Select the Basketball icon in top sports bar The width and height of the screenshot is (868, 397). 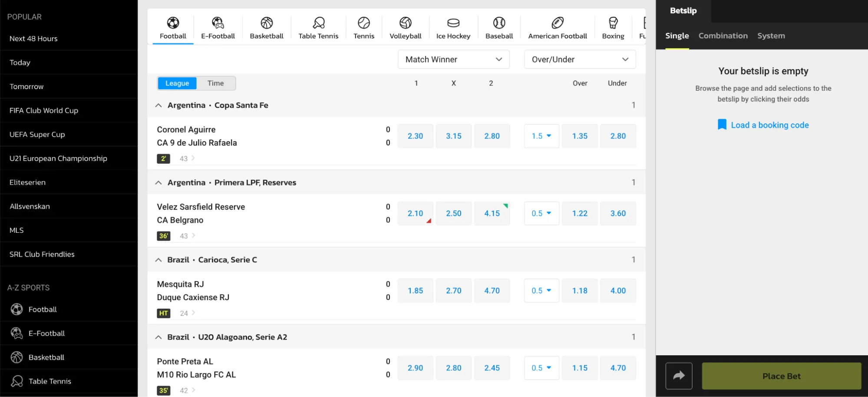[266, 23]
